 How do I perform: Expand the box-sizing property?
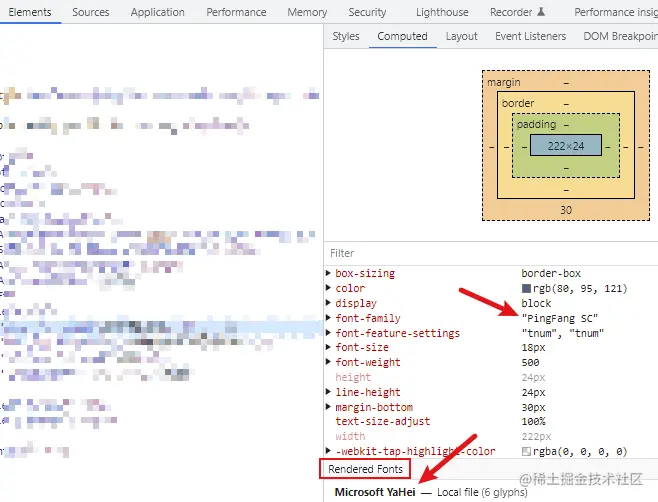[329, 273]
